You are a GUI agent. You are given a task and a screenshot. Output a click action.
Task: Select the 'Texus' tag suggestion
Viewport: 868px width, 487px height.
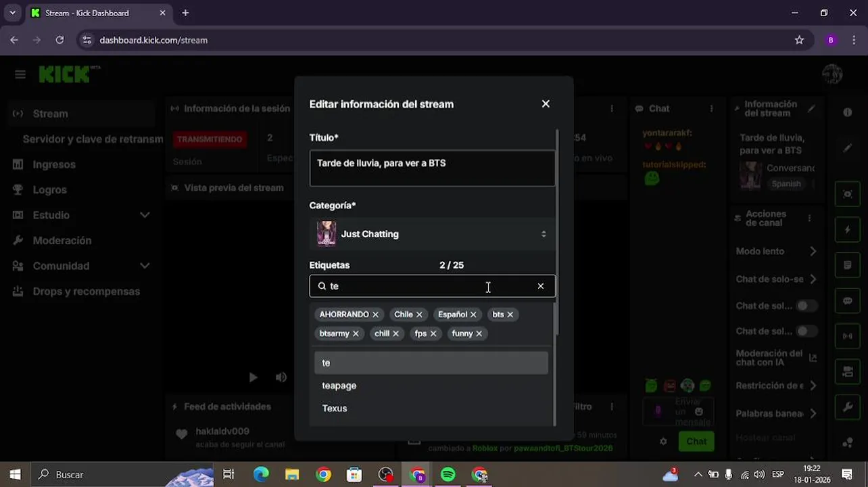pyautogui.click(x=431, y=409)
